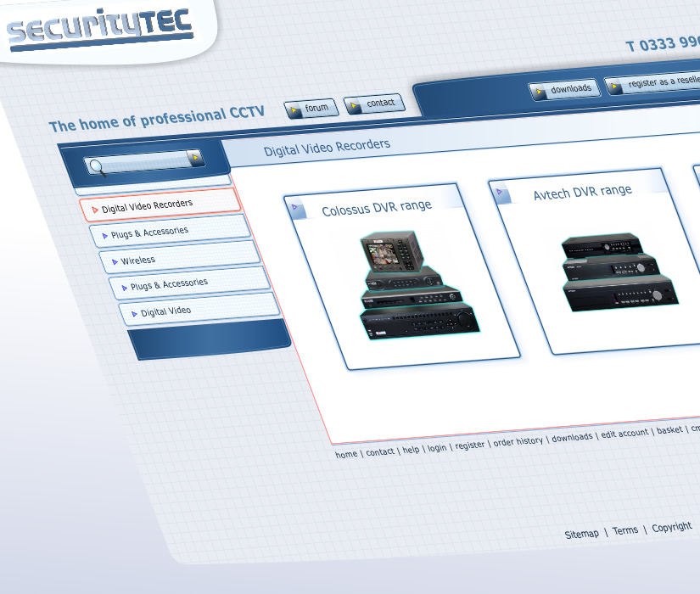This screenshot has height=594, width=700.
Task: Click the contact button in the top navigation
Action: coord(374,104)
